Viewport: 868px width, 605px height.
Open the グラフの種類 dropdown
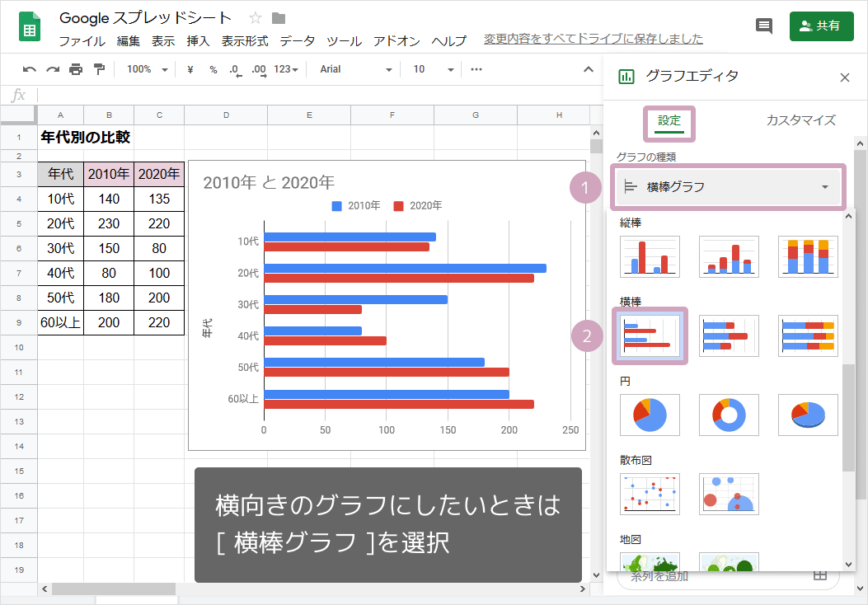tap(728, 187)
